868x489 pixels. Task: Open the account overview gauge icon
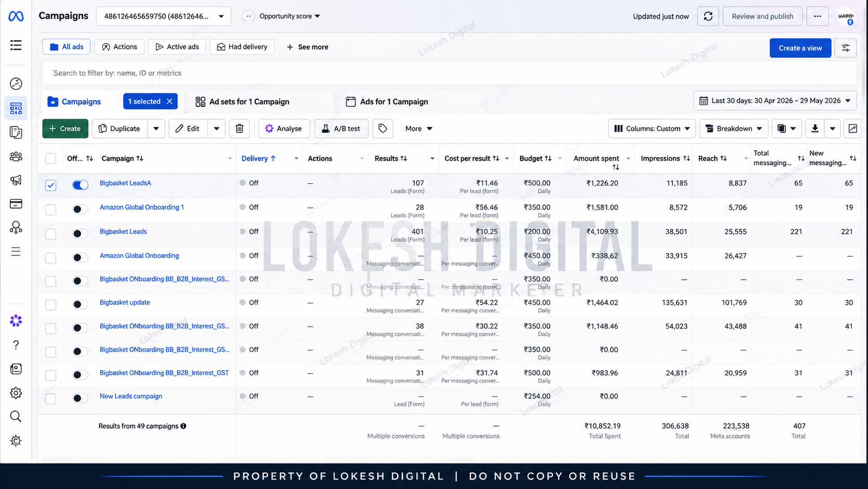pos(16,84)
